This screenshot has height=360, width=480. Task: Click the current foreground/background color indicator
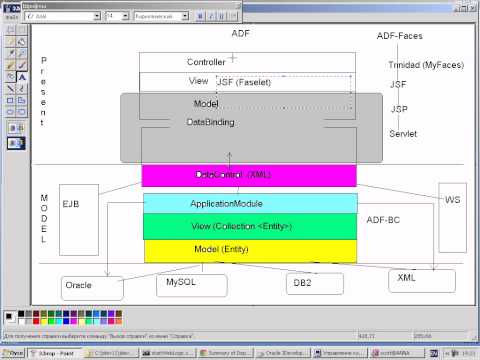coord(9,317)
